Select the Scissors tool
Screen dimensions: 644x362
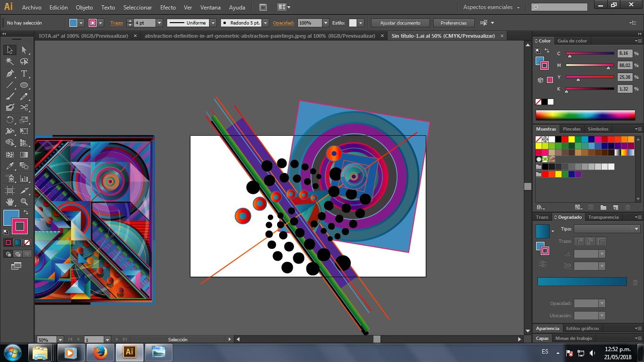[x=24, y=107]
